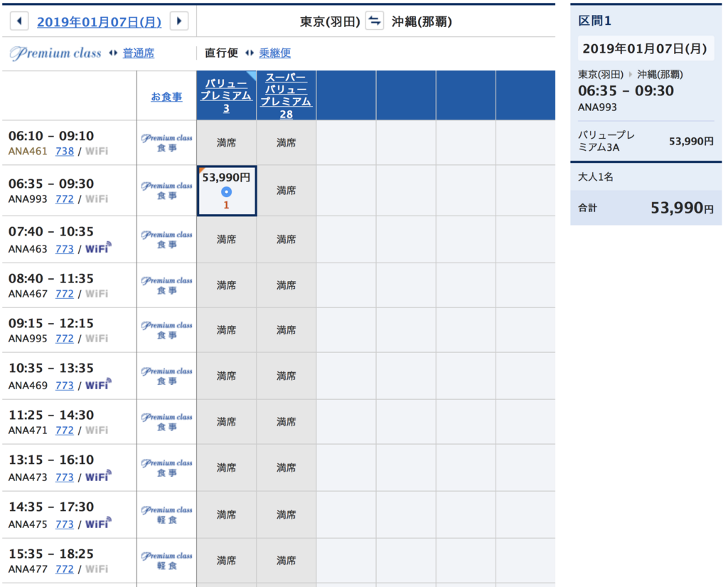
Task: Swap Tokyo and Okinawa route direction
Action: tap(374, 21)
